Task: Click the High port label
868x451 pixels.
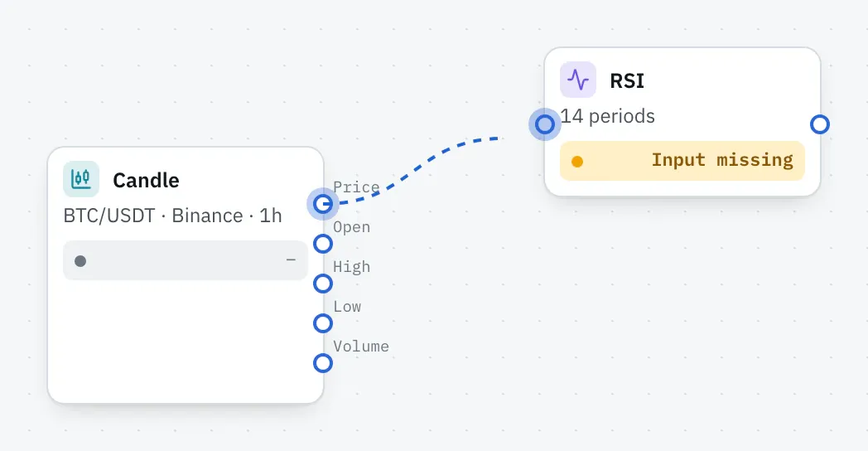Action: coord(351,267)
